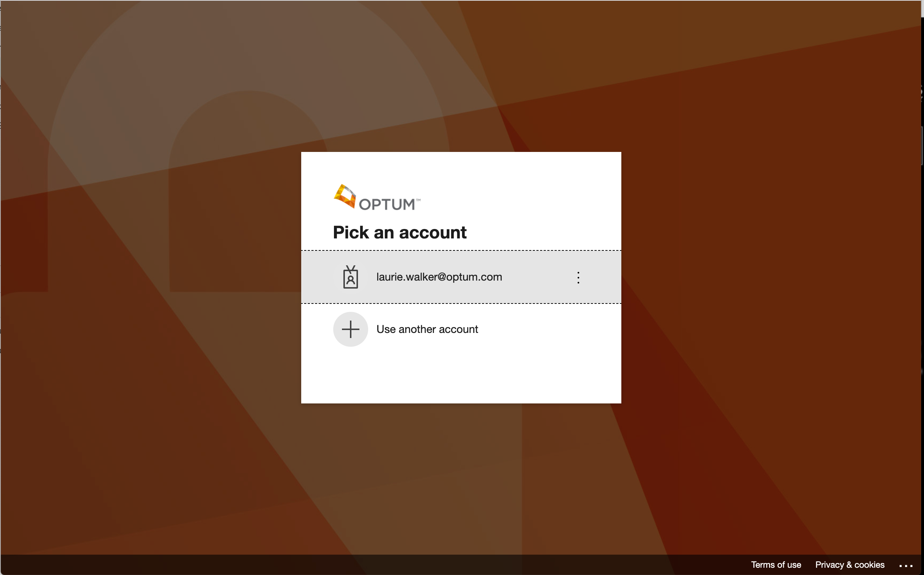
Task: Click the OPTUM wordmark text in logo
Action: coord(387,205)
